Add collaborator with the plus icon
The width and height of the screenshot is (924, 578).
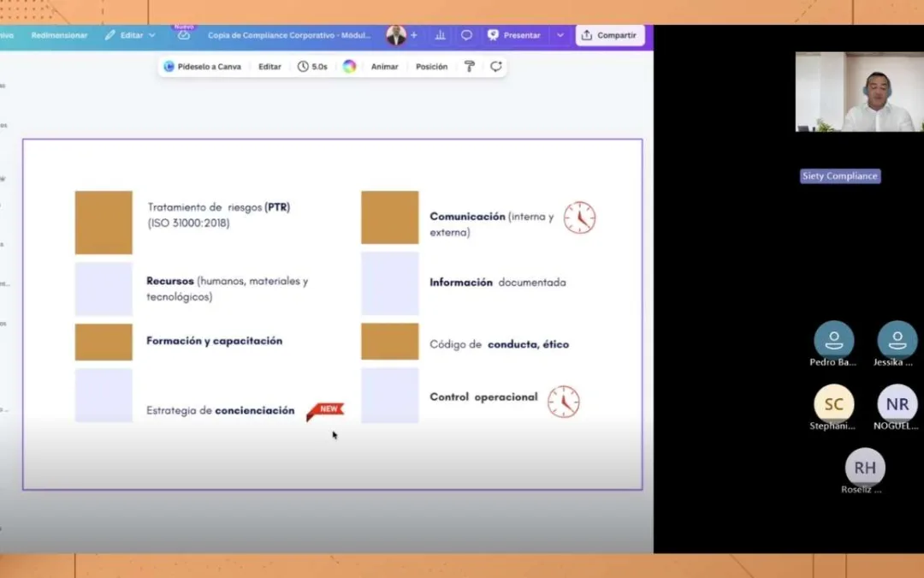(x=414, y=35)
